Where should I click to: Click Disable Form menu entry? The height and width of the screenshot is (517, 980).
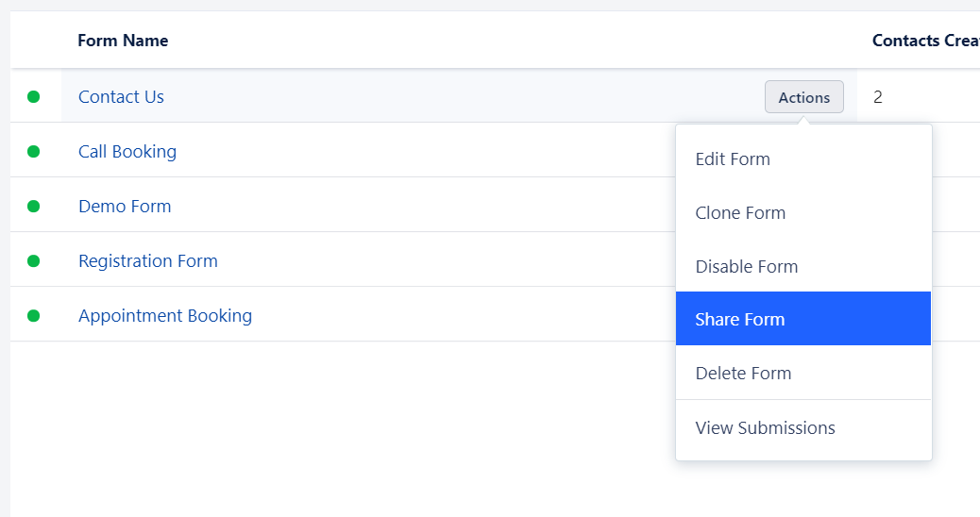(803, 267)
